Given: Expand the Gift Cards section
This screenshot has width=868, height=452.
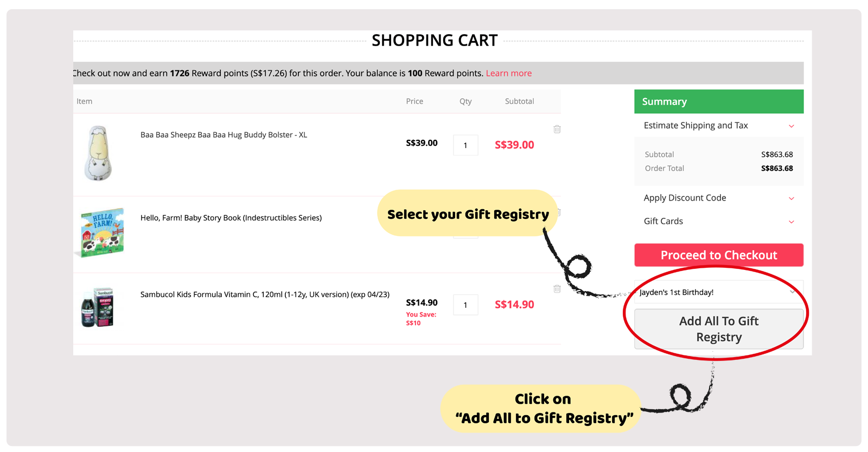Looking at the screenshot, I should click(718, 221).
